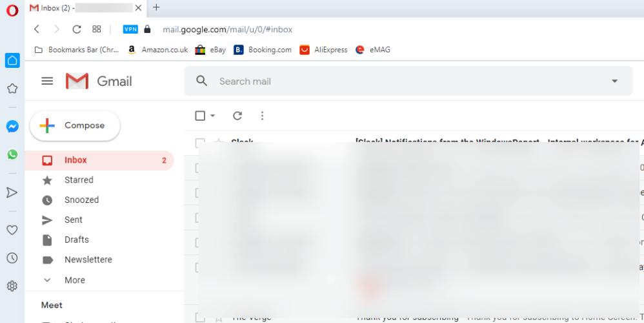Image resolution: width=644 pixels, height=323 pixels.
Task: Open the select dropdown arrow
Action: (x=212, y=116)
